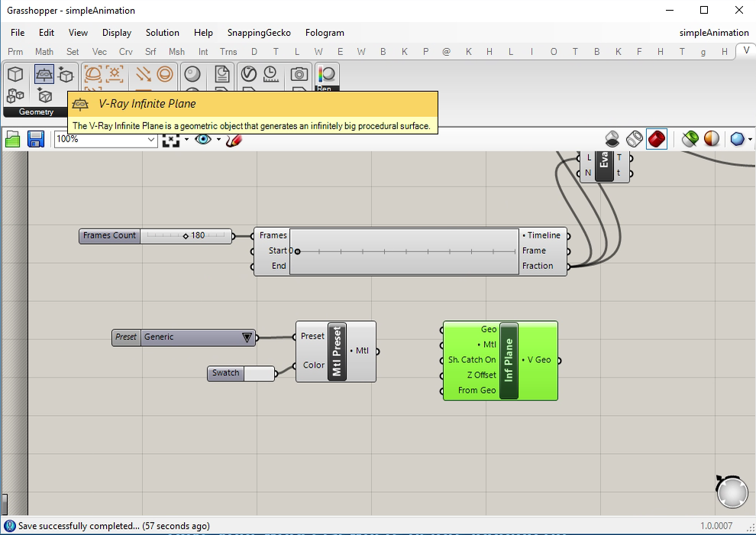Select the V-Ray Sun Light icon
Image resolution: width=756 pixels, height=535 pixels.
[x=115, y=74]
